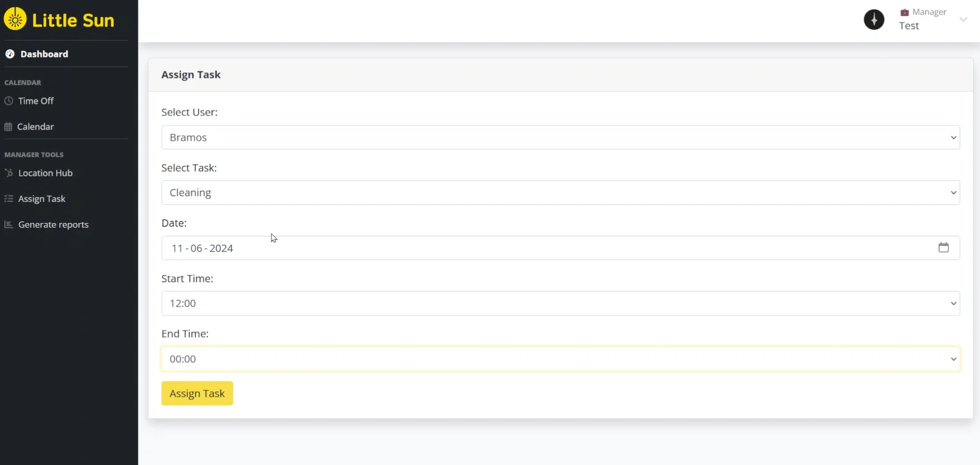Go to Dashboard in the sidebar
This screenshot has width=980, height=465.
(44, 54)
